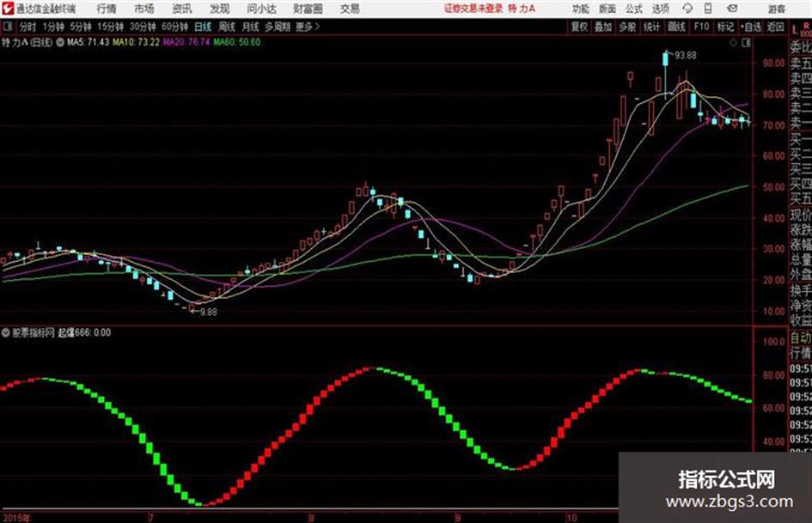Switch to 60分钟 period

174,27
